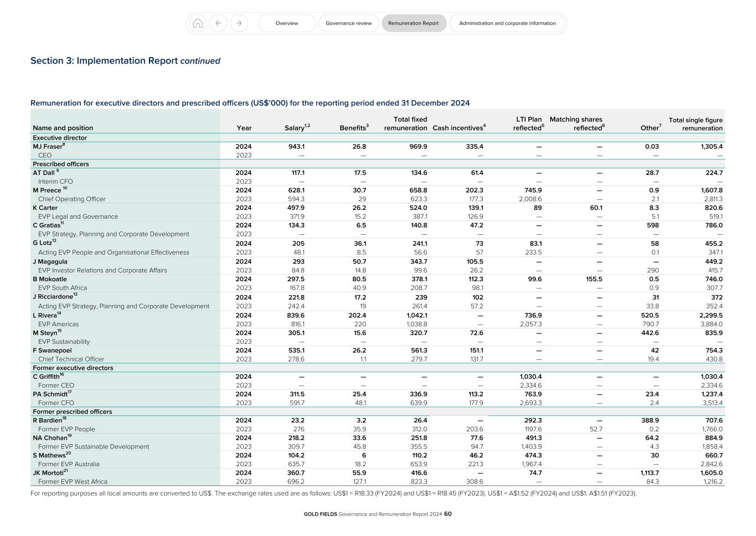Select the Remuneration Report tab

[414, 23]
